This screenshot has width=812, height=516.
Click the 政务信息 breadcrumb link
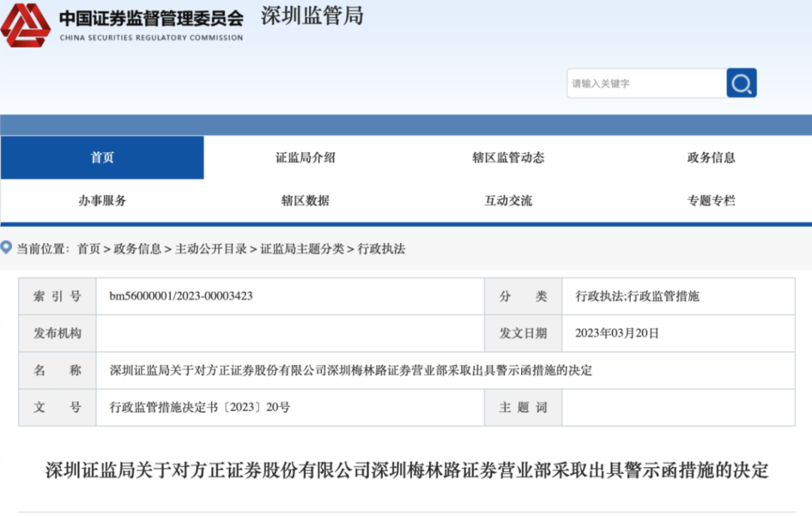138,249
